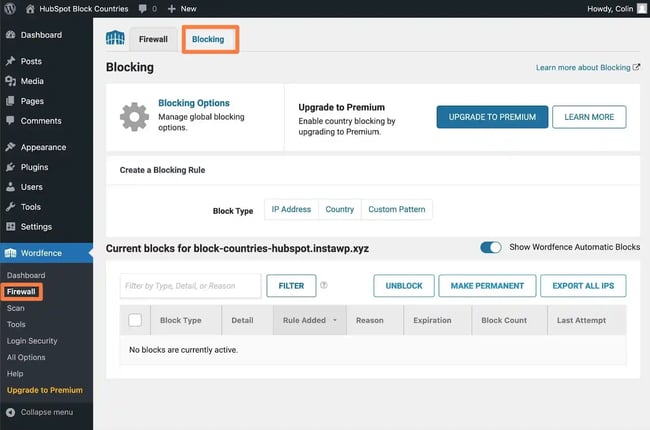
Task: Click the Upgrade to Premium button
Action: [491, 117]
